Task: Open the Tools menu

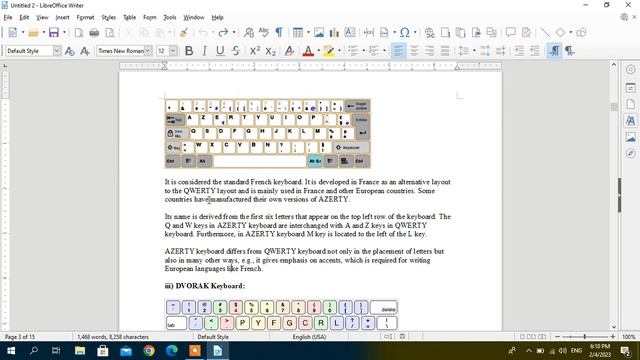Action: (x=170, y=18)
